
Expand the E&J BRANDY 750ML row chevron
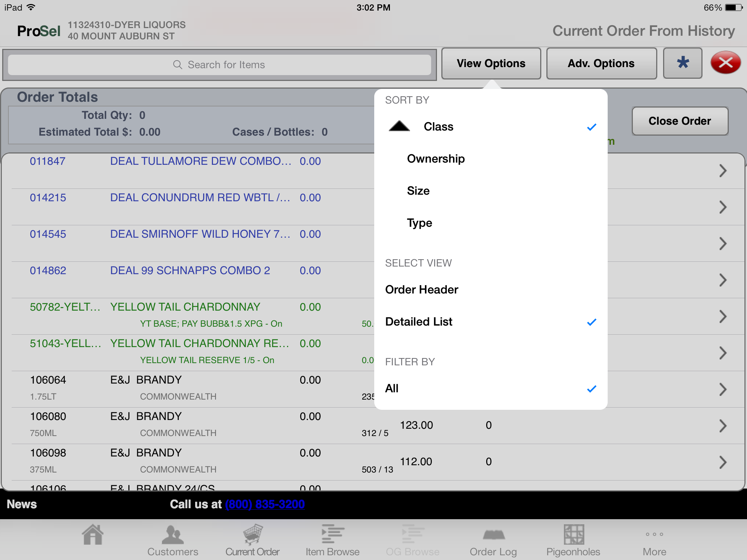coord(723,426)
